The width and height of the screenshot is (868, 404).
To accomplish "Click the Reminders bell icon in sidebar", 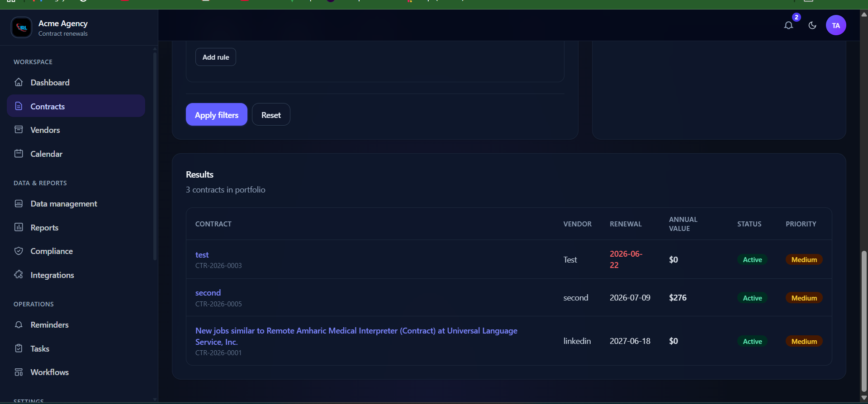I will [19, 324].
